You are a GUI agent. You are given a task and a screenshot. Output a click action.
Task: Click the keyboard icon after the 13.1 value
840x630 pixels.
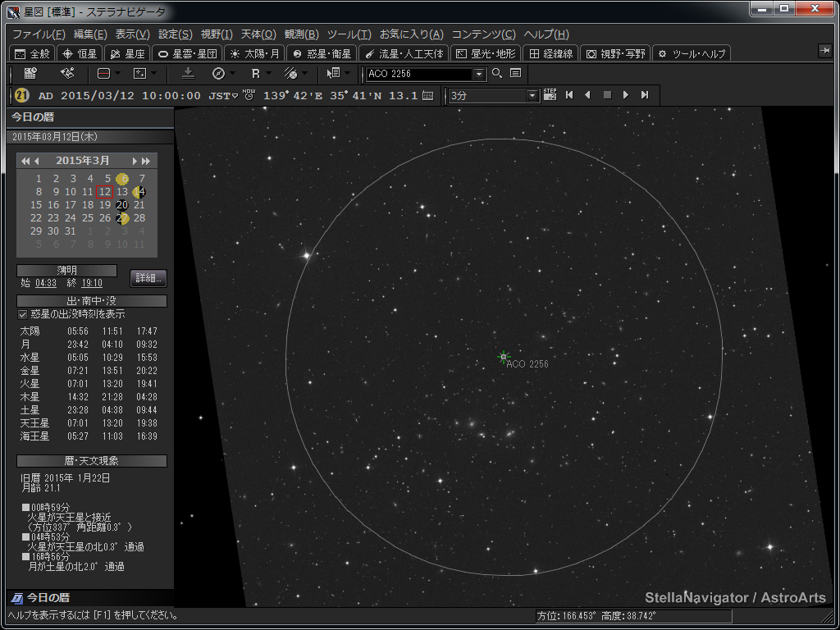coord(427,96)
